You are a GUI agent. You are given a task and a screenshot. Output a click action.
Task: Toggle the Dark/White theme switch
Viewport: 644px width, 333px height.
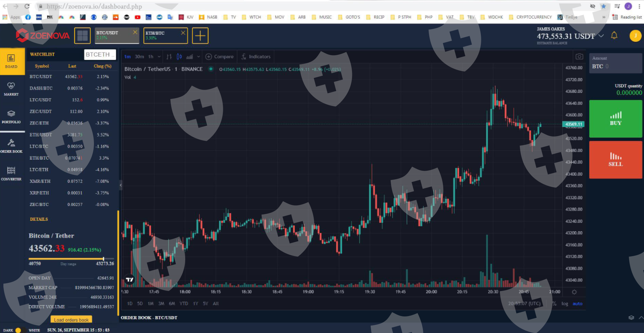18,330
